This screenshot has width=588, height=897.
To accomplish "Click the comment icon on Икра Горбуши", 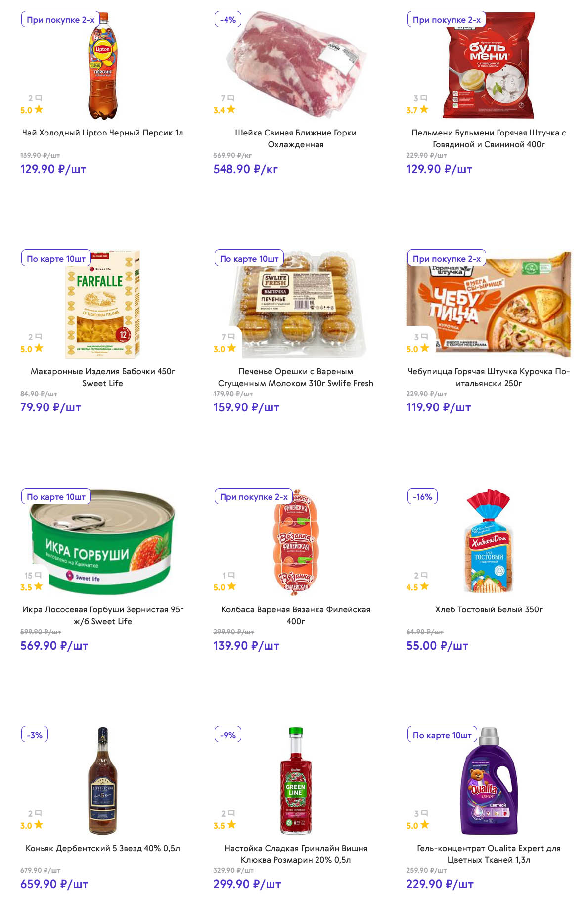I will pyautogui.click(x=38, y=575).
